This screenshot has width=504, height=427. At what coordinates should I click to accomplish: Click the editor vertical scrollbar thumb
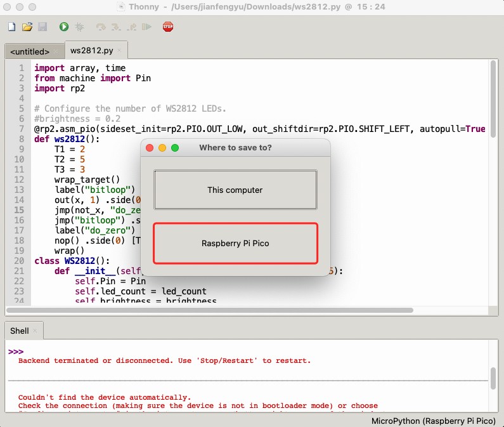pyautogui.click(x=493, y=100)
